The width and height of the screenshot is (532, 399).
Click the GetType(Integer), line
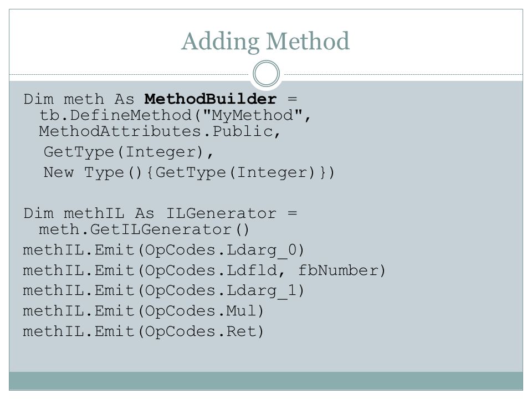129,152
